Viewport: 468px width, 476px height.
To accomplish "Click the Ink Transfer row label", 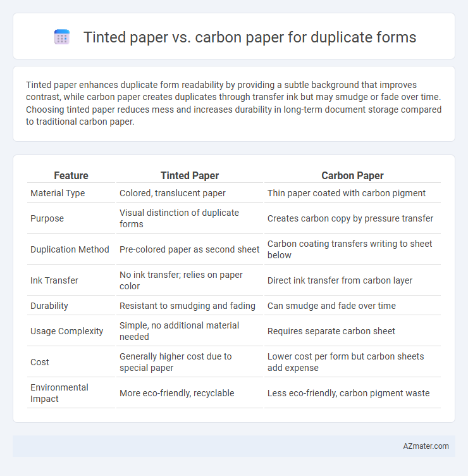I will point(54,280).
